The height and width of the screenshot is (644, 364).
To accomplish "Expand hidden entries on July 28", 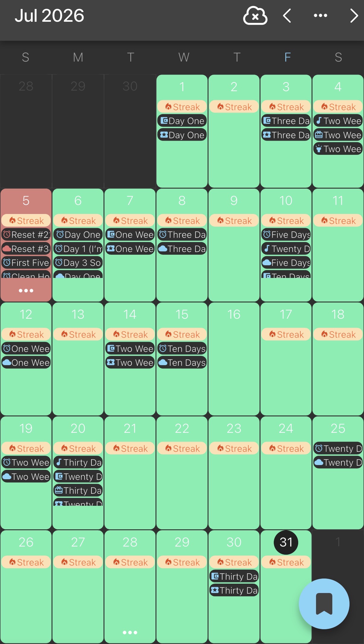I will click(130, 633).
